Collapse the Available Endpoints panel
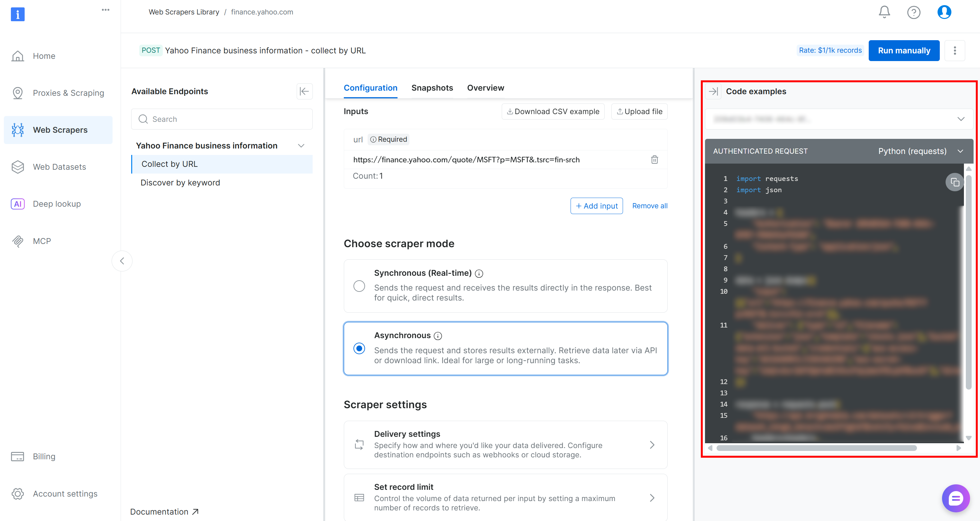 (x=304, y=91)
